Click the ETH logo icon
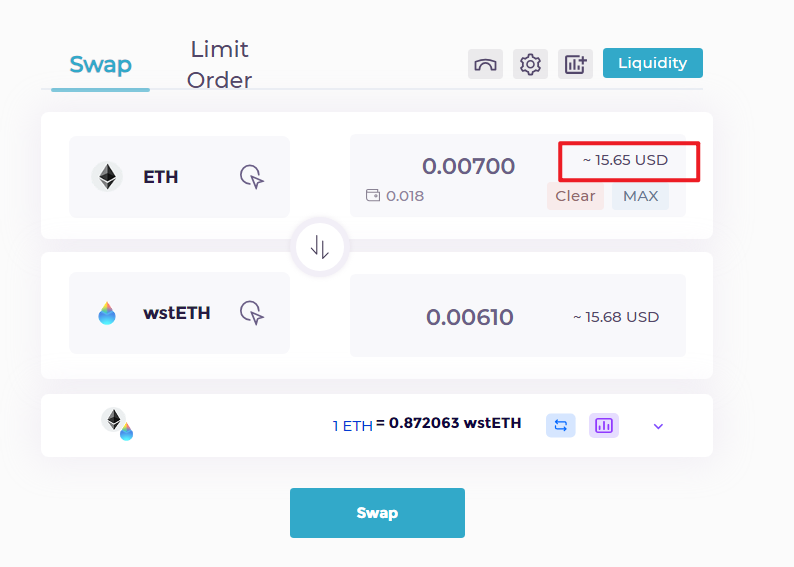The image size is (794, 567). [x=107, y=177]
